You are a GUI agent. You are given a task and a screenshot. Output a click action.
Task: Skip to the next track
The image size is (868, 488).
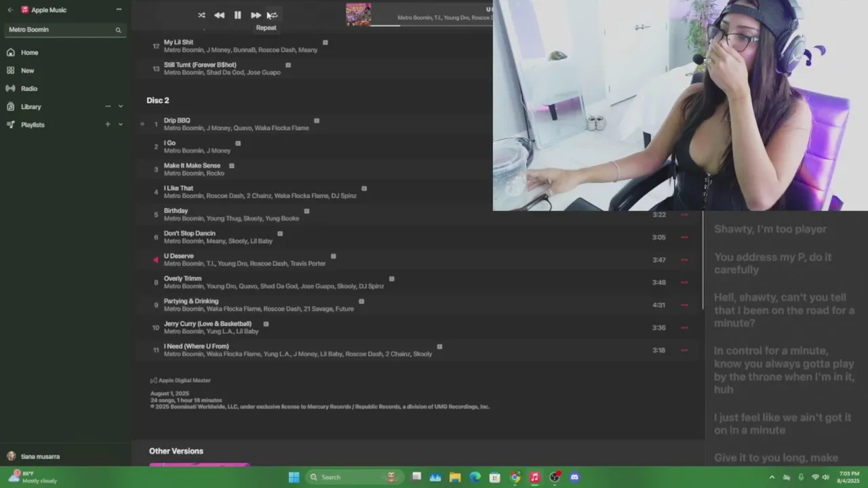click(256, 15)
